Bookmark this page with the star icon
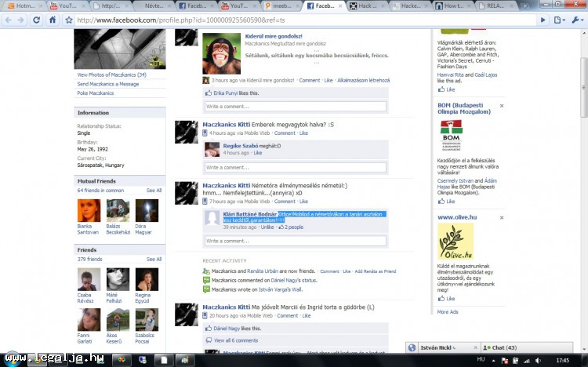The image size is (588, 367). pyautogui.click(x=67, y=20)
